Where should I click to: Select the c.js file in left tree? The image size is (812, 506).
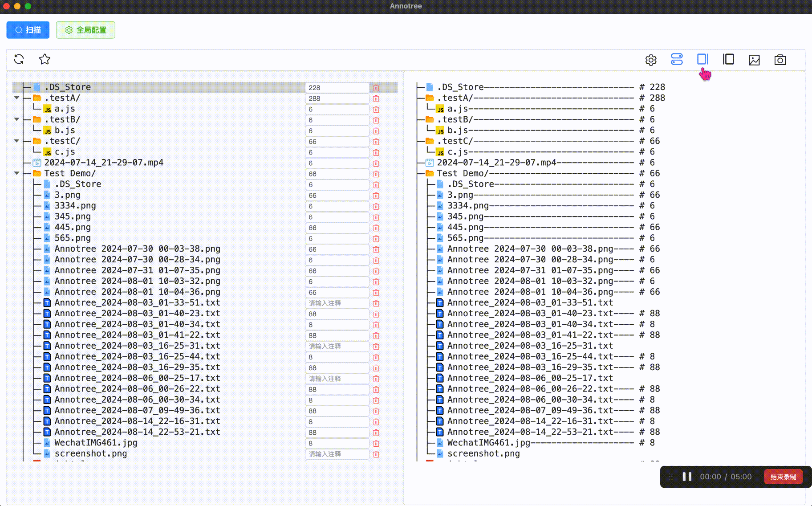(x=65, y=152)
